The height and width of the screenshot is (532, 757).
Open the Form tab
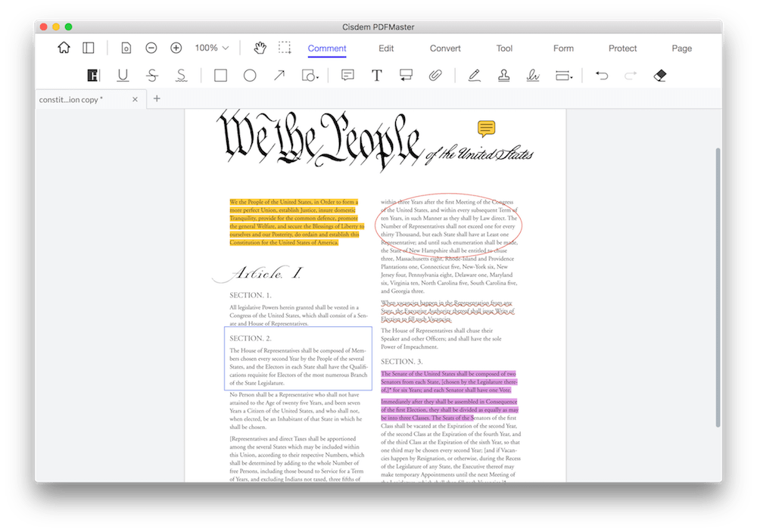pyautogui.click(x=563, y=48)
